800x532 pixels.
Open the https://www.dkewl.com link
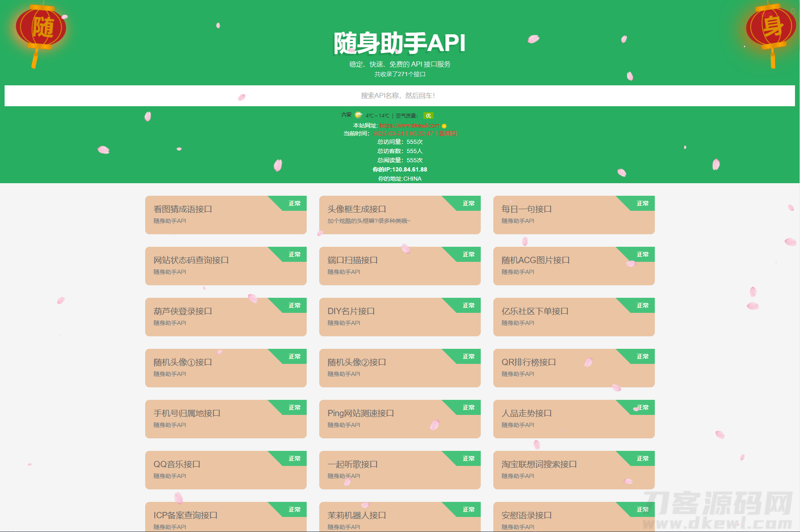coord(410,125)
